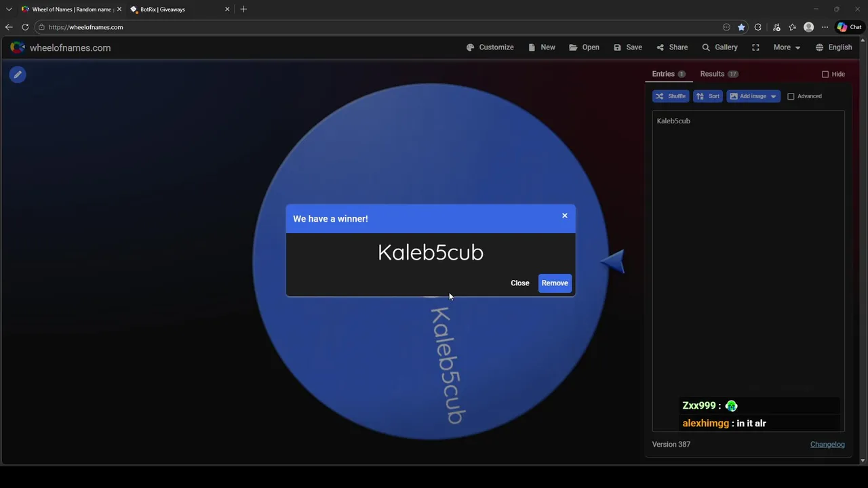The width and height of the screenshot is (868, 488).
Task: Sort the entries
Action: [708, 96]
